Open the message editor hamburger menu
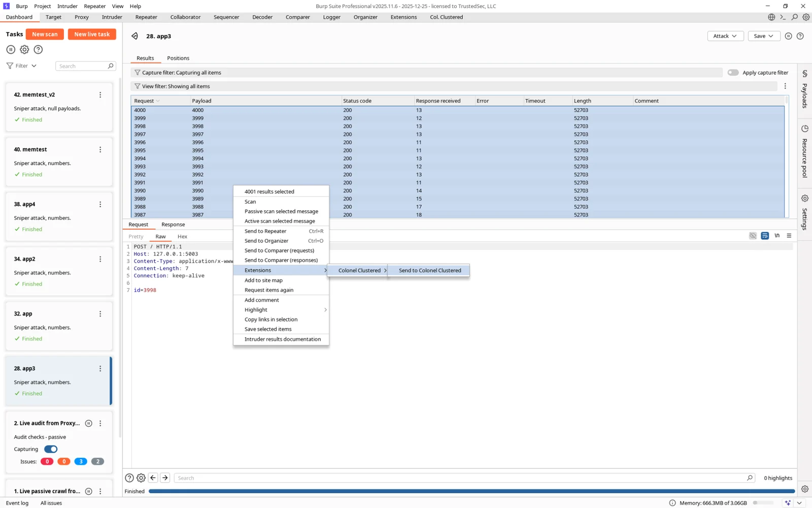Image resolution: width=812 pixels, height=508 pixels. click(789, 236)
